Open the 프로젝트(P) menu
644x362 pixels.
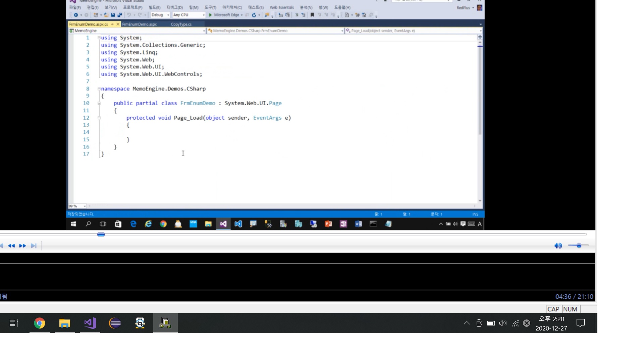coord(132,7)
